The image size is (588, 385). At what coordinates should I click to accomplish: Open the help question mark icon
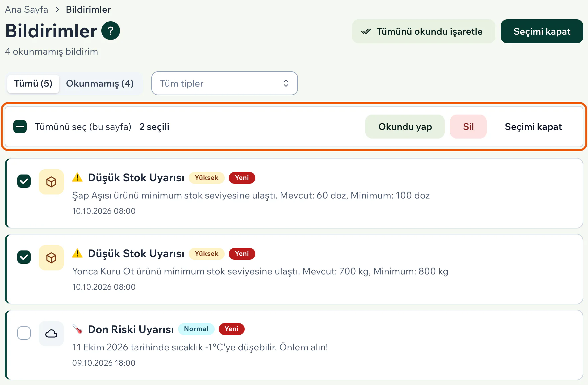click(111, 31)
